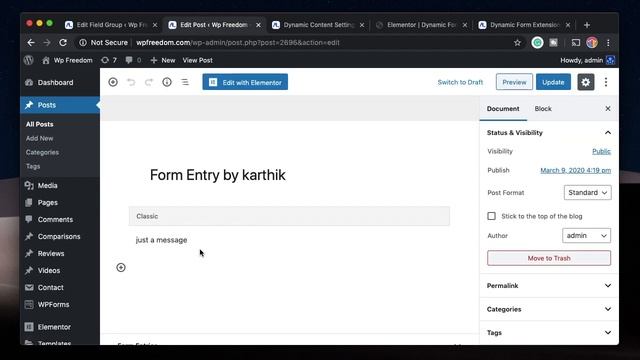Open settings gear in editor toolbar
Screen dimensions: 640x360
point(586,82)
